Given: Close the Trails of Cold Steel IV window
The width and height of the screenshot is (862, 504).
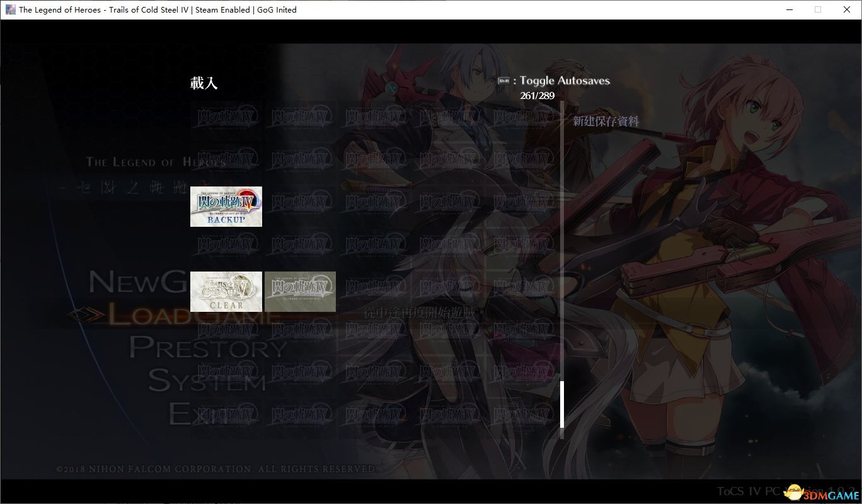Looking at the screenshot, I should [x=847, y=9].
